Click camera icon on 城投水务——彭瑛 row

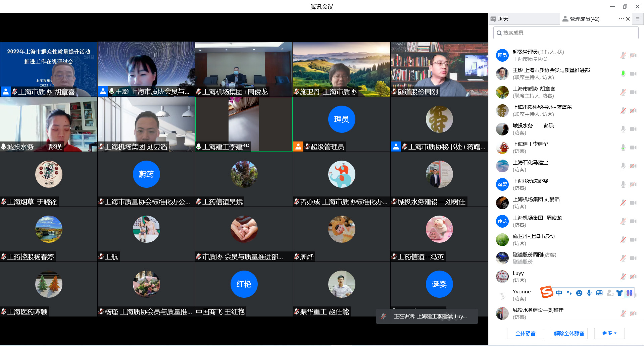(633, 129)
